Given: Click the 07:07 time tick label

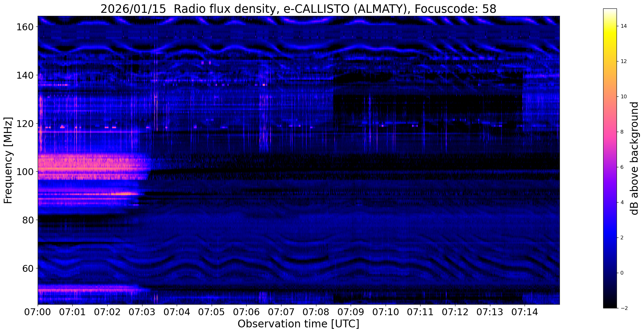Looking at the screenshot, I should coord(281,312).
